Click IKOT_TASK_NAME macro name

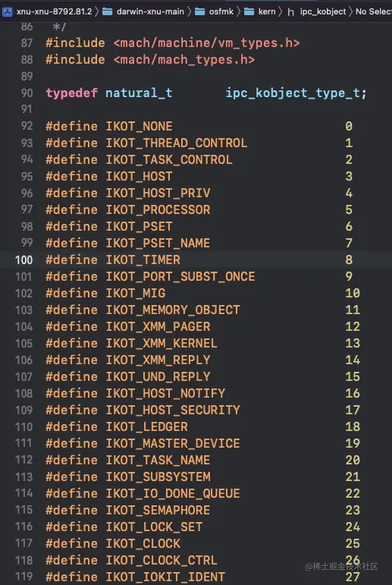point(158,460)
